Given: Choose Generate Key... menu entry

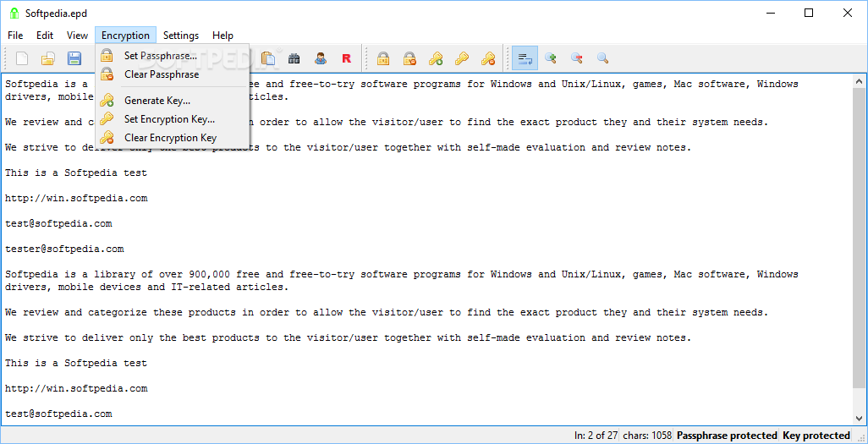Looking at the screenshot, I should tap(173, 101).
